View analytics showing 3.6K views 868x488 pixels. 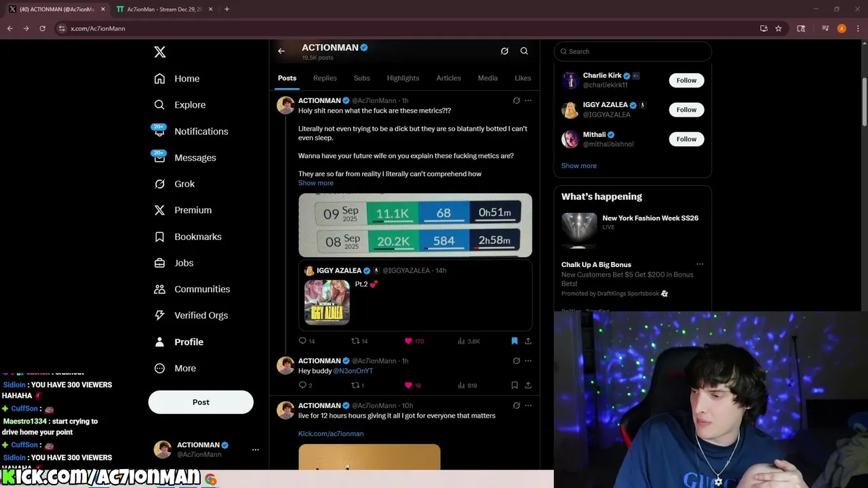(469, 341)
